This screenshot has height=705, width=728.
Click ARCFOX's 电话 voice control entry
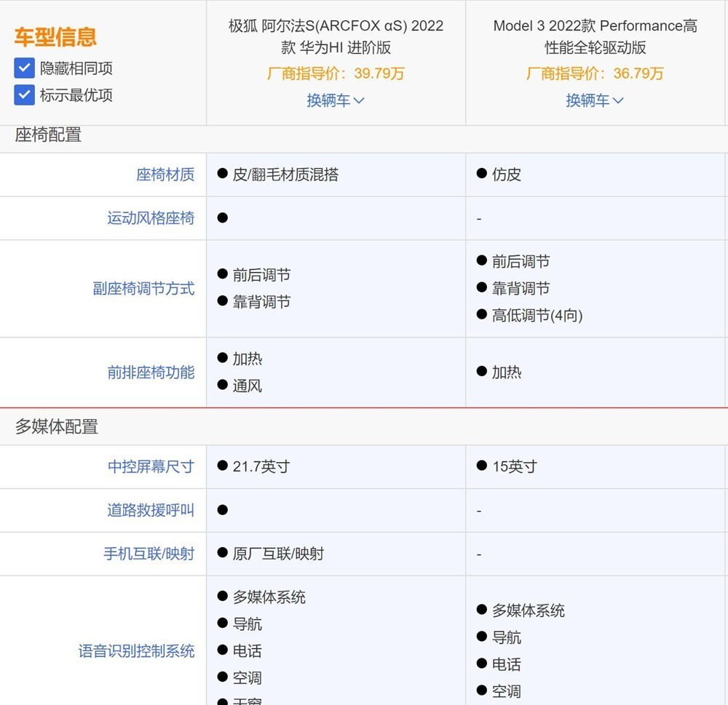pos(240,650)
